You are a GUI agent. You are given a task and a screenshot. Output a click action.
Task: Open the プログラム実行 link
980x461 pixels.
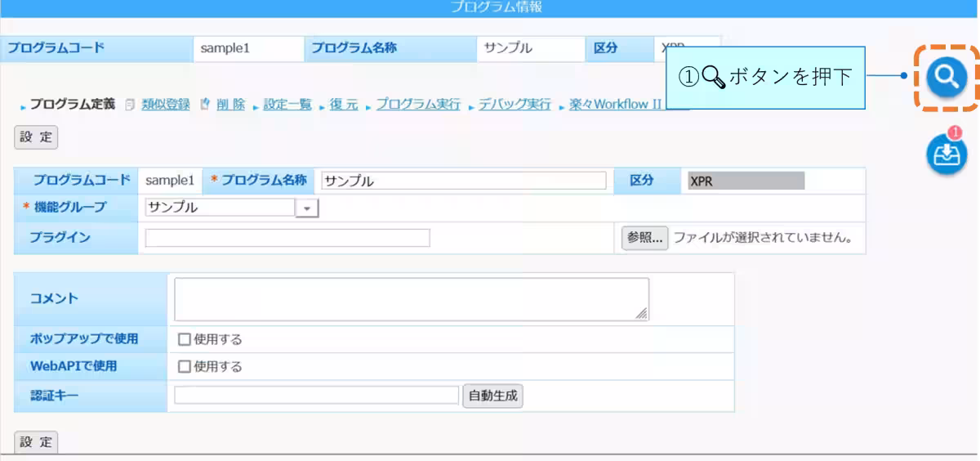[418, 105]
